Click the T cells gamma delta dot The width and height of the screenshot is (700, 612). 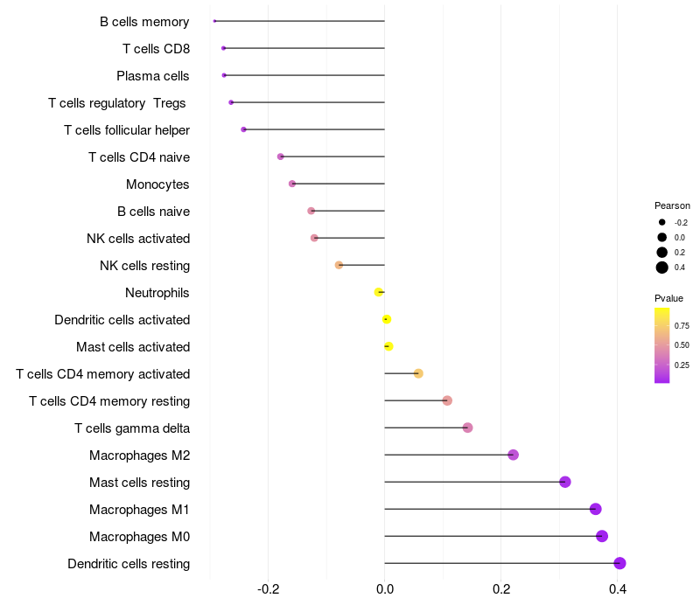tap(467, 428)
